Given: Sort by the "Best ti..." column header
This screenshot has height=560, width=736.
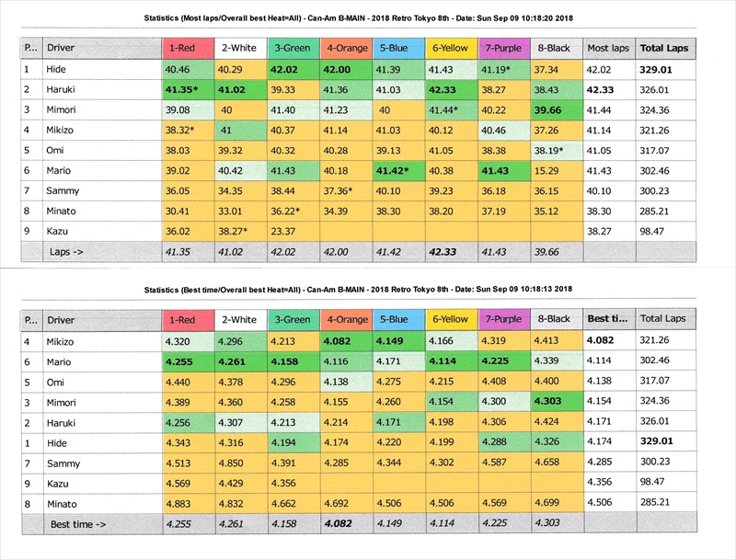Looking at the screenshot, I should click(x=607, y=319).
